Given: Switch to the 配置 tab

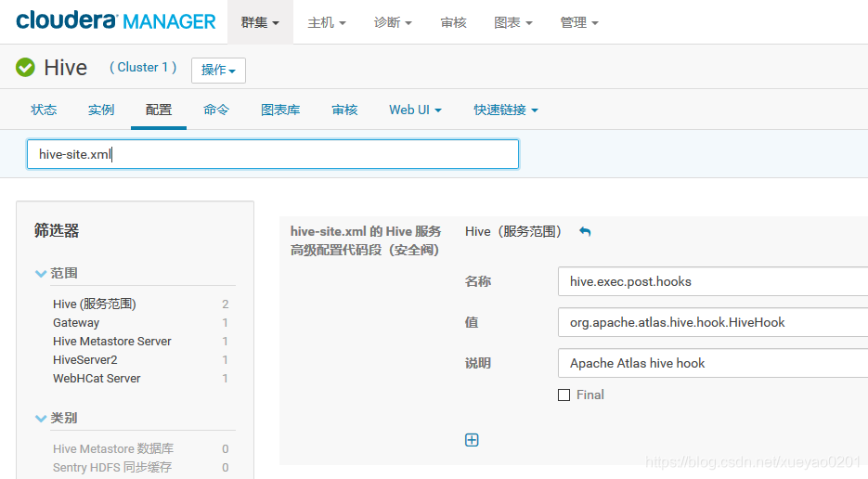Looking at the screenshot, I should [159, 110].
